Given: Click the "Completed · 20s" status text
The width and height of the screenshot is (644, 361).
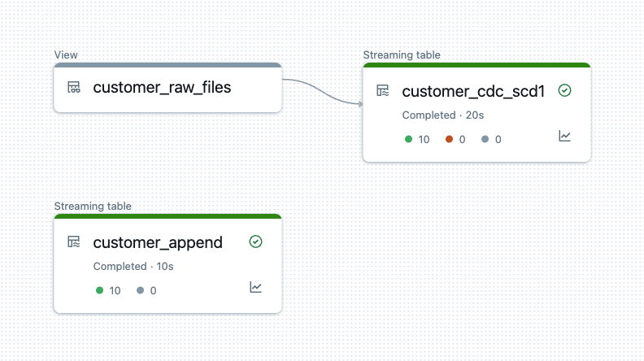Looking at the screenshot, I should 443,115.
